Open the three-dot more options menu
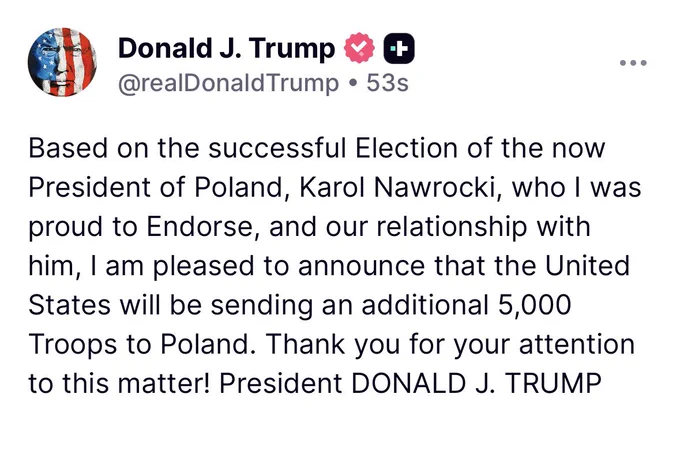The image size is (680, 450). (633, 63)
